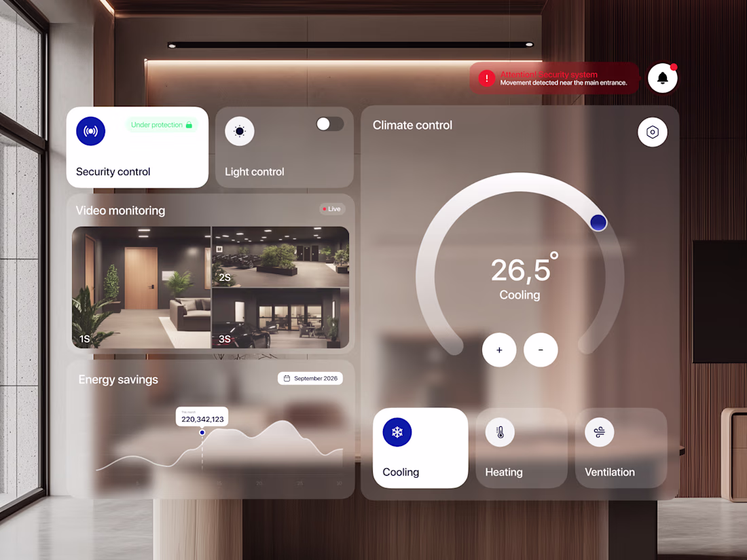Viewport: 747px width, 560px height.
Task: Click 'Movement detected near the main entrance' text
Action: (564, 83)
